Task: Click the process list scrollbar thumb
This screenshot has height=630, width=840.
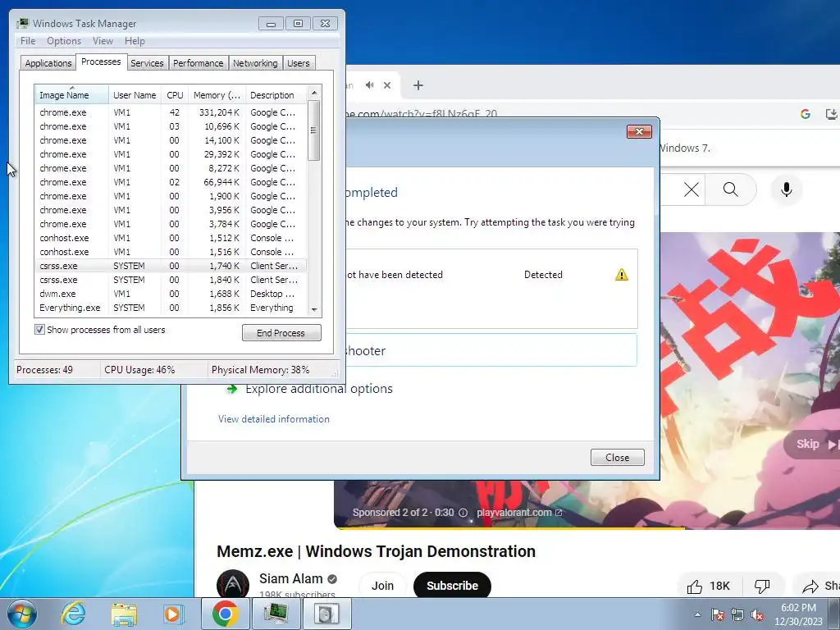Action: 314,130
